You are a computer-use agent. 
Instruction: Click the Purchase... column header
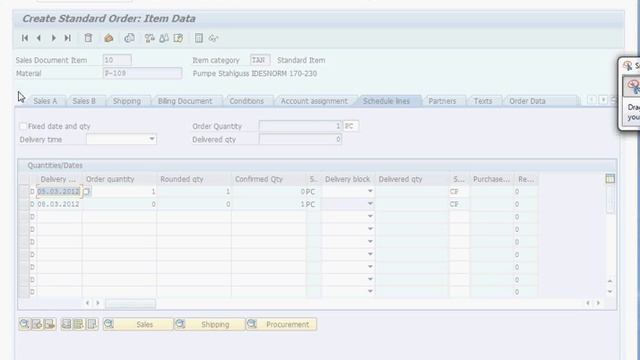click(491, 179)
